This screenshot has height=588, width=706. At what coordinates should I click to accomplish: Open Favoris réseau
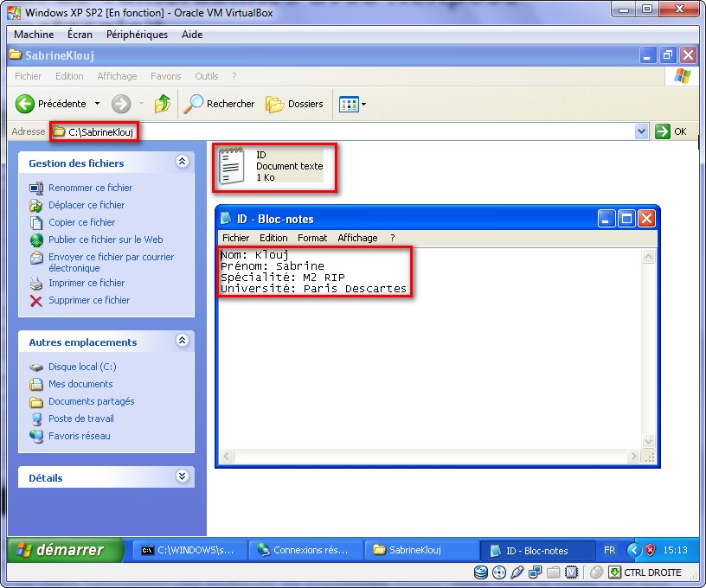pyautogui.click(x=80, y=436)
